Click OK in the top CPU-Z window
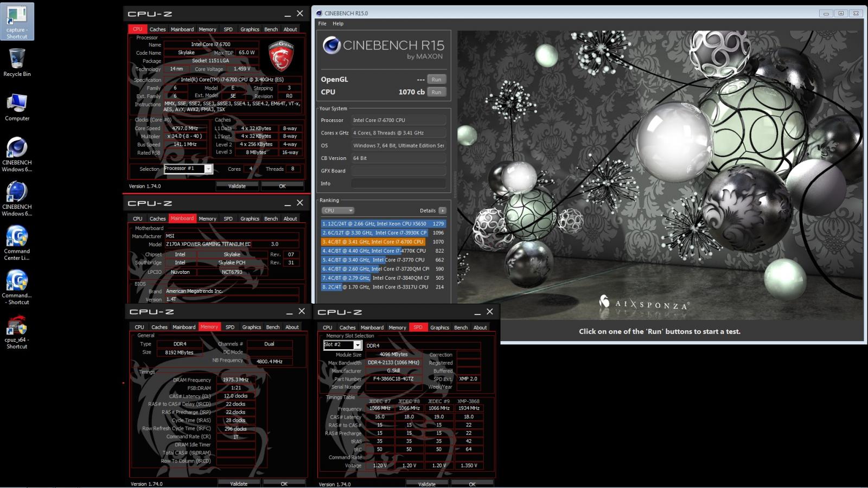 [x=282, y=186]
